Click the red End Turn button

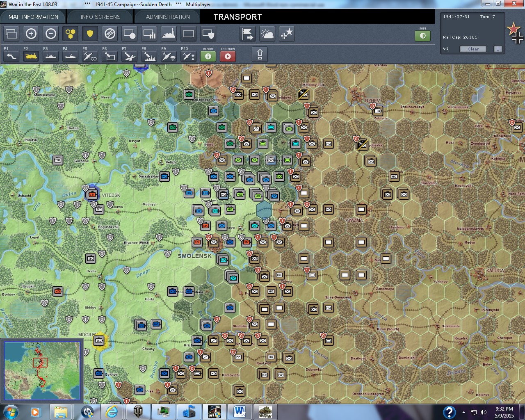tap(228, 56)
